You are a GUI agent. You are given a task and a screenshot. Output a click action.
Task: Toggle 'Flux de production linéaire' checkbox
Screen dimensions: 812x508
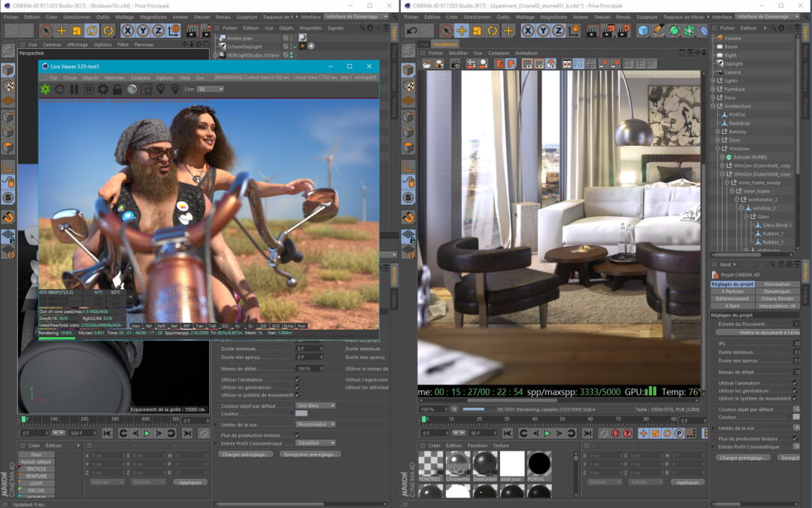tap(298, 435)
